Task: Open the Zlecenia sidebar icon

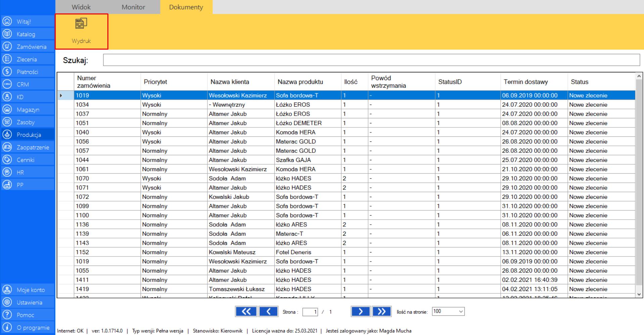Action: 7,59
